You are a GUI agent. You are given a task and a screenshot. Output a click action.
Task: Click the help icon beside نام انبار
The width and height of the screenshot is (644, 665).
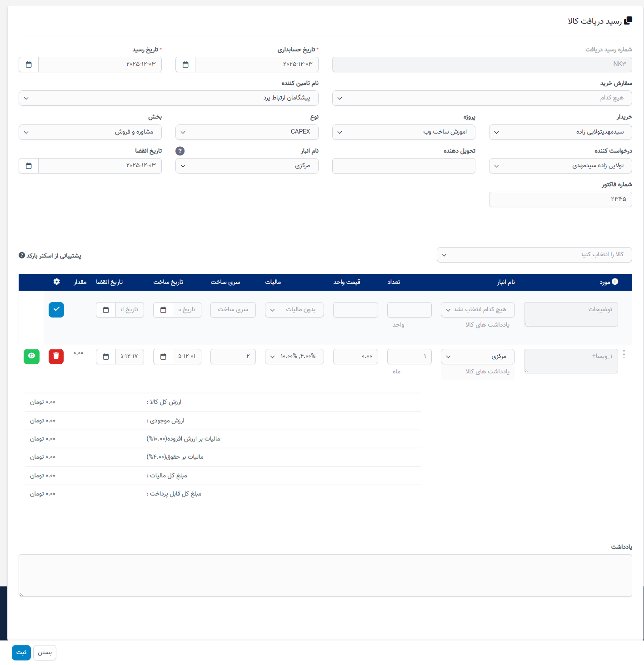coord(180,151)
